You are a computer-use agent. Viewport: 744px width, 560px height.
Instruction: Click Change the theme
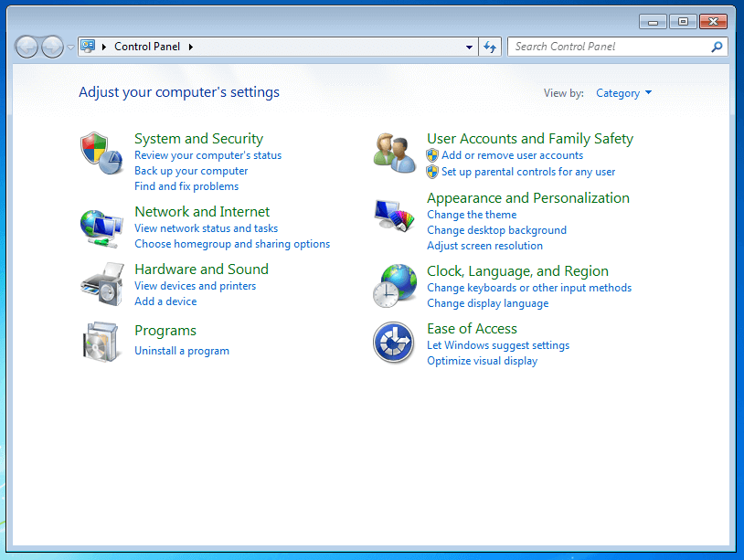point(472,215)
